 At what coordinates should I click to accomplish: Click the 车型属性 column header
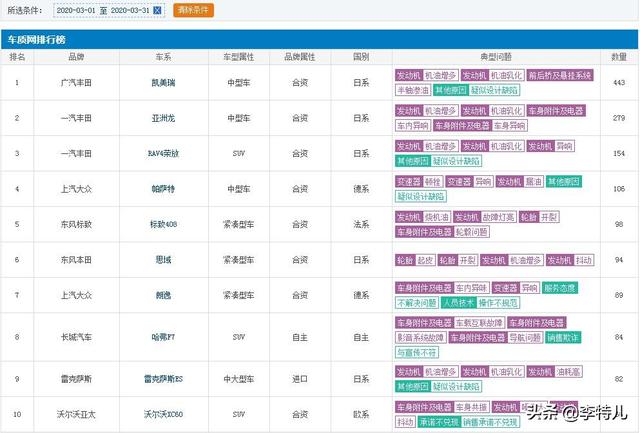coord(239,57)
